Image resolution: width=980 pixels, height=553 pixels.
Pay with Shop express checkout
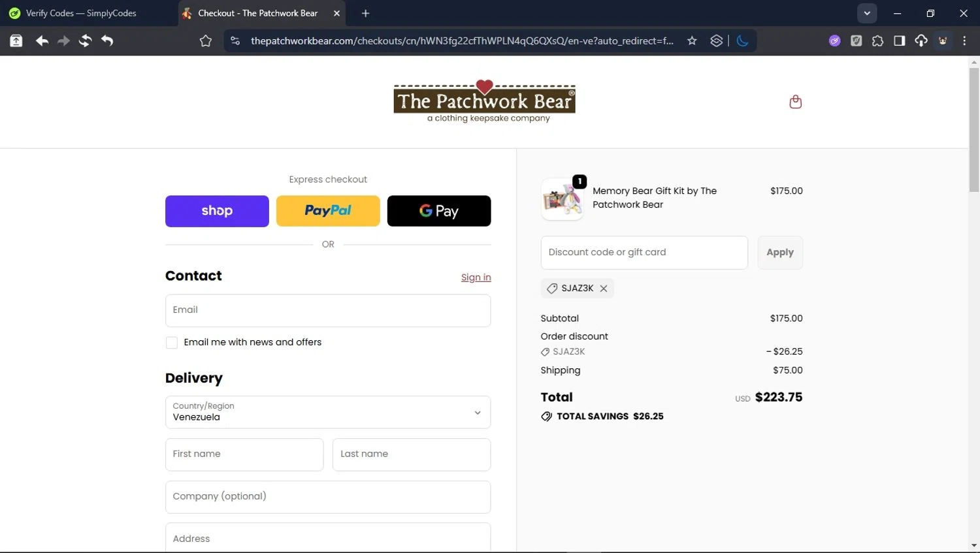[217, 211]
